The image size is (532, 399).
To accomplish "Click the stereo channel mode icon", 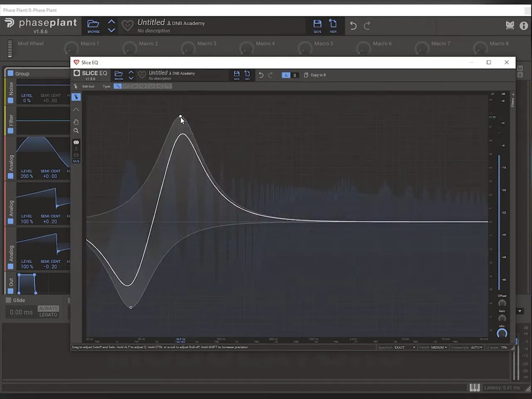I will [76, 142].
